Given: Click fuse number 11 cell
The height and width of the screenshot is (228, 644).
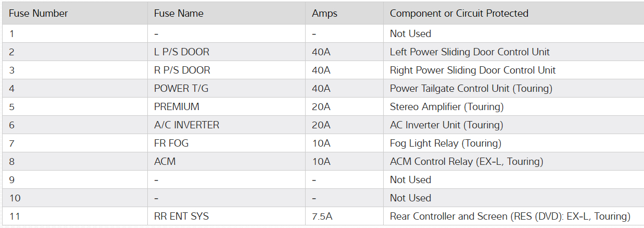Looking at the screenshot, I should 15,216.
